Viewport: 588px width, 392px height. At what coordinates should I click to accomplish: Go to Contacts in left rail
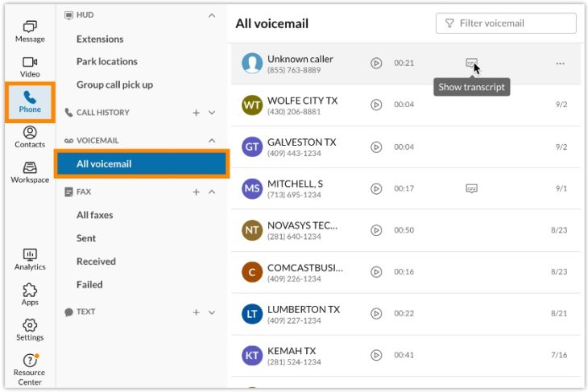30,137
